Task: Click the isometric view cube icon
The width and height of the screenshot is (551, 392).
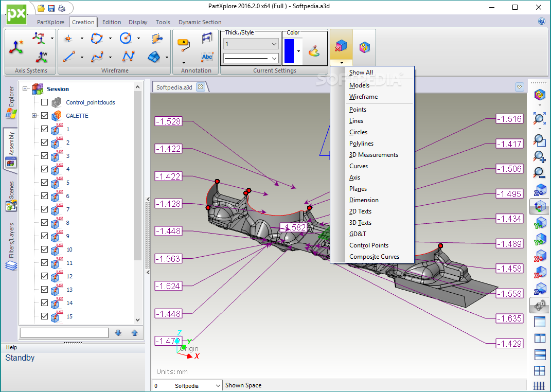Action: click(x=539, y=206)
